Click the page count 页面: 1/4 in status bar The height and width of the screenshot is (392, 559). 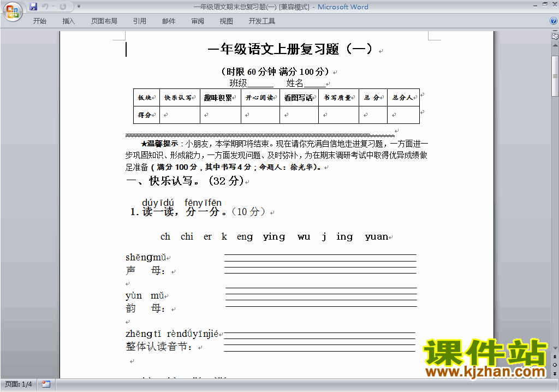[18, 384]
